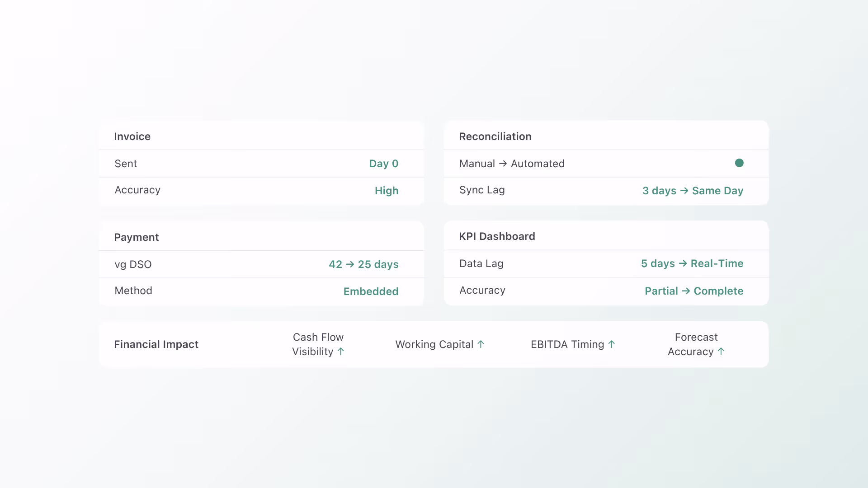The width and height of the screenshot is (868, 488).
Task: Click the Accuracy label in the Invoice card
Action: click(x=137, y=190)
